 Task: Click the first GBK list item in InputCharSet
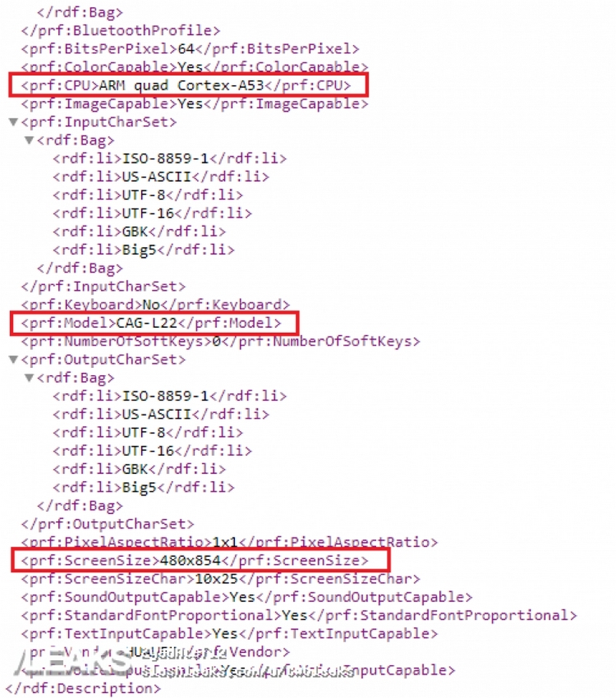139,231
